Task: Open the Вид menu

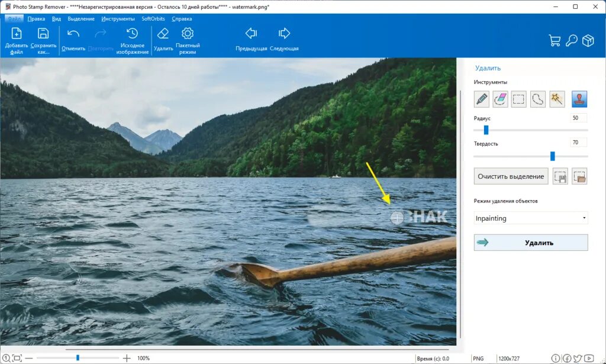Action: point(56,18)
